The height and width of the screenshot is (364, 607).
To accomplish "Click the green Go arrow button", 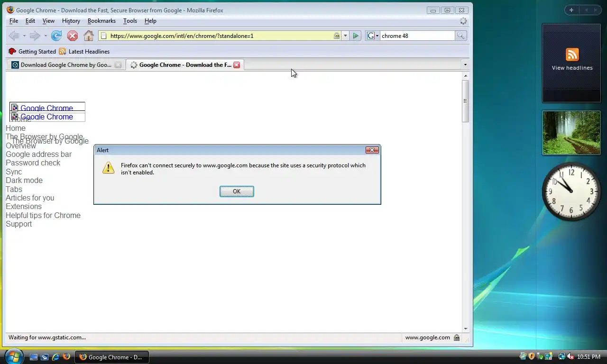I will point(356,36).
